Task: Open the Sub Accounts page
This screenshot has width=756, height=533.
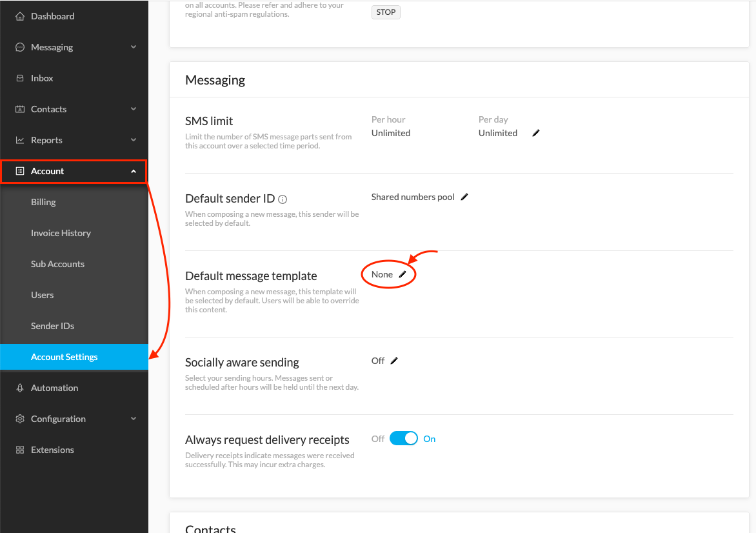Action: (x=57, y=263)
